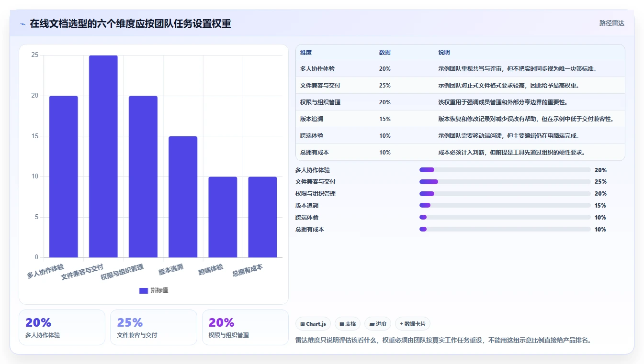
Task: Select the 表格 tag chip
Action: [348, 324]
